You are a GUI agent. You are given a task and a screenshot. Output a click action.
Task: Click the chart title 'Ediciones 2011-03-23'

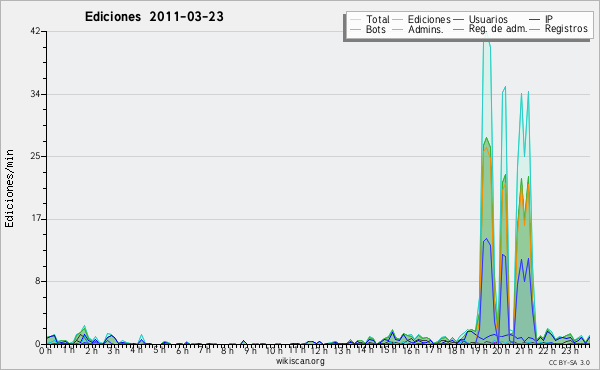(x=154, y=17)
